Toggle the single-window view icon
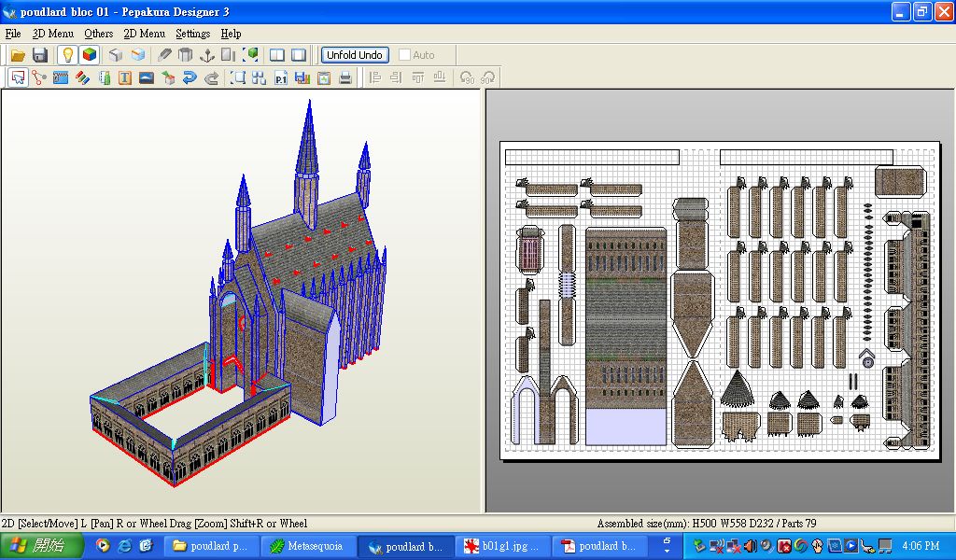Viewport: 956px width, 560px height. (x=299, y=55)
